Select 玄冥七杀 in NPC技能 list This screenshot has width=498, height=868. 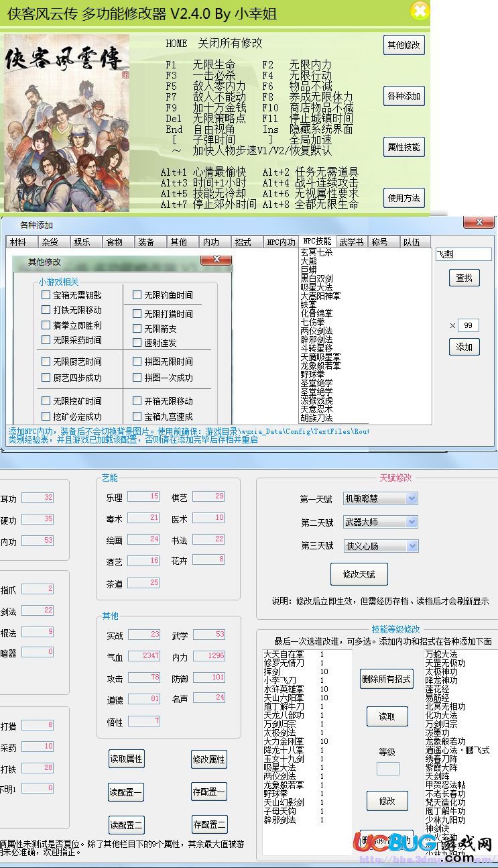pos(316,252)
